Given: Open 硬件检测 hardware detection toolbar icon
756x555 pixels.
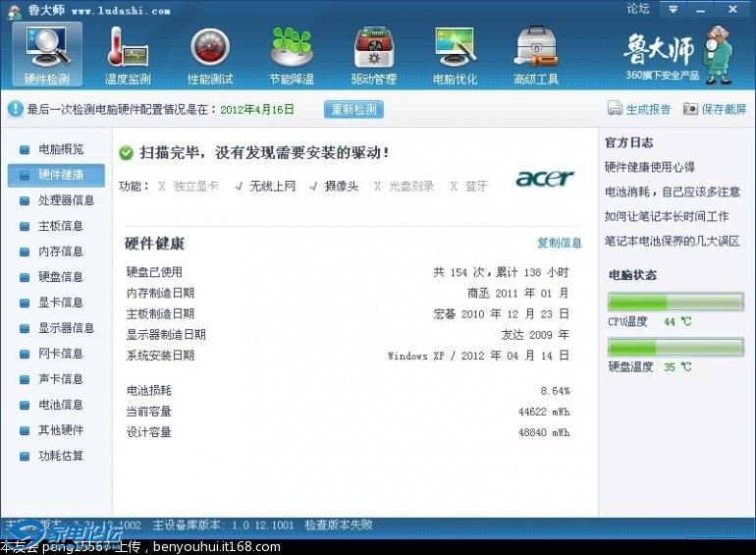Looking at the screenshot, I should tap(46, 53).
